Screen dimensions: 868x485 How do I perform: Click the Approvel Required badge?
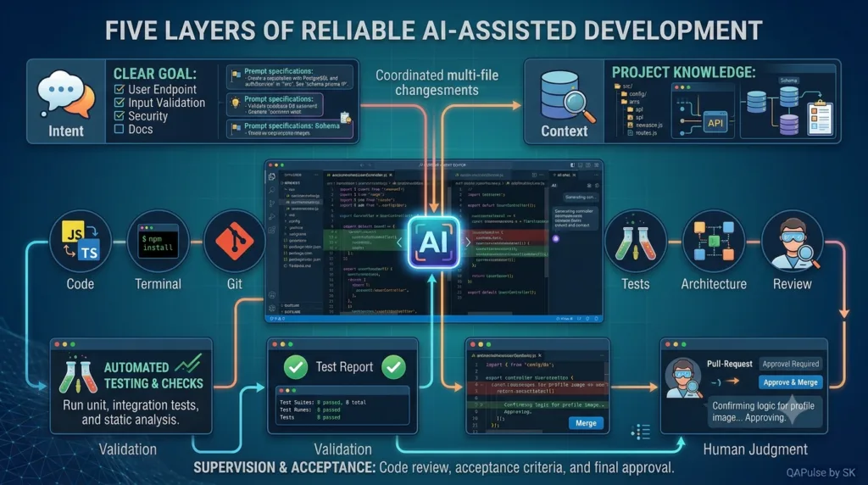791,364
